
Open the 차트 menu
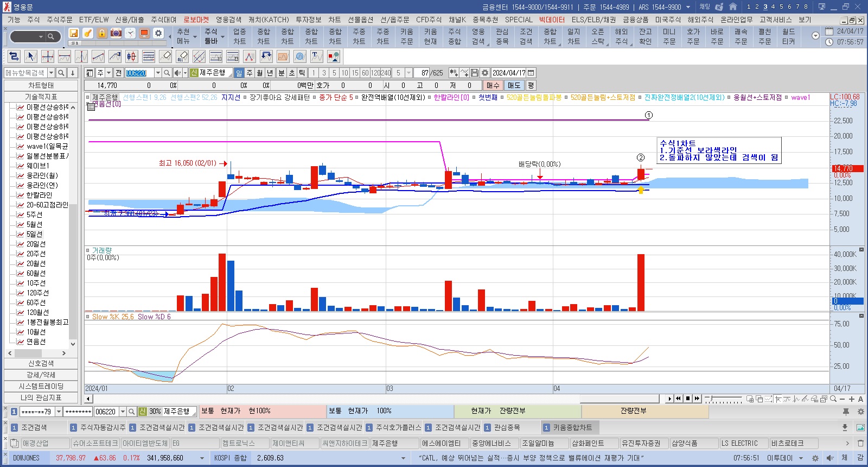334,20
